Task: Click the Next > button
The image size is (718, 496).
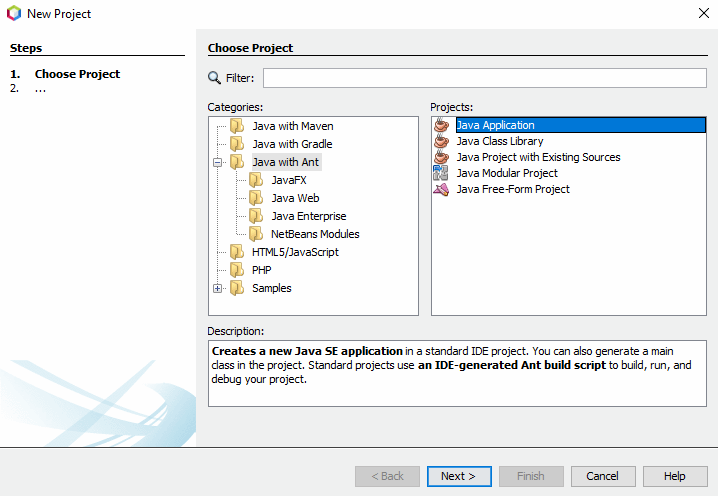Action: 459,476
